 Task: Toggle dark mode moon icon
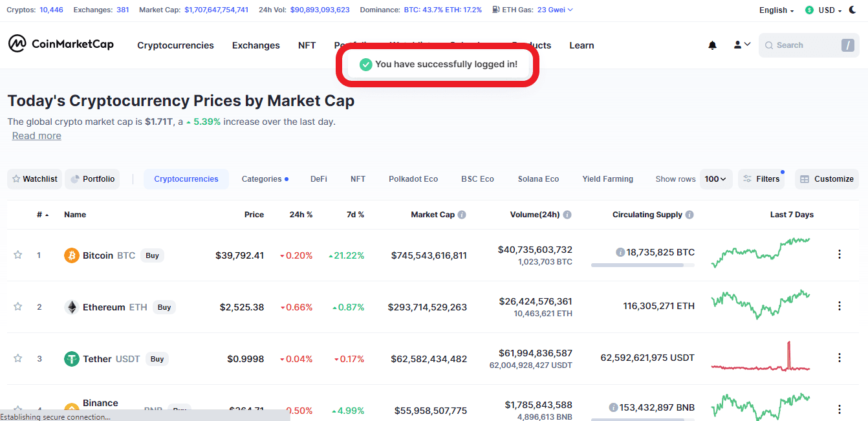pos(852,10)
